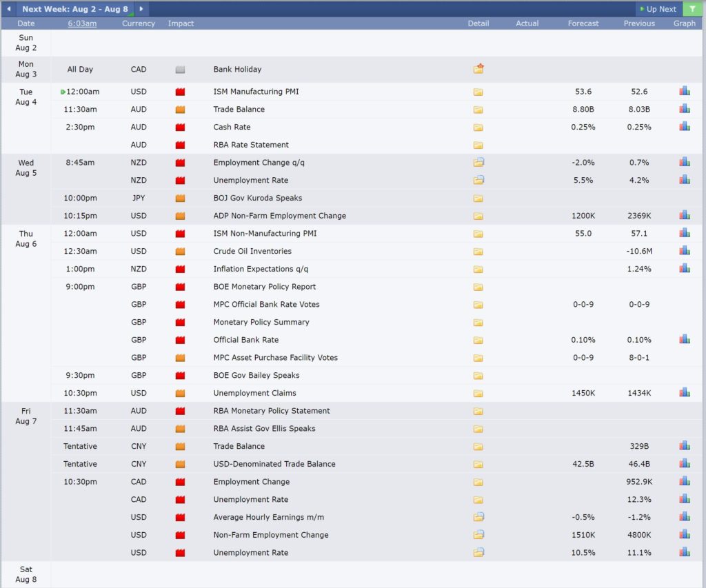Open detail for MPC Official Bank Rate Votes
Image resolution: width=706 pixels, height=588 pixels.
478,305
